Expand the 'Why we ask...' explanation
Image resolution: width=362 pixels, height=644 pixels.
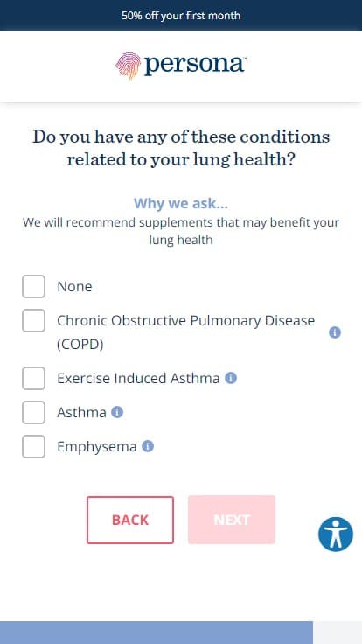tap(181, 203)
